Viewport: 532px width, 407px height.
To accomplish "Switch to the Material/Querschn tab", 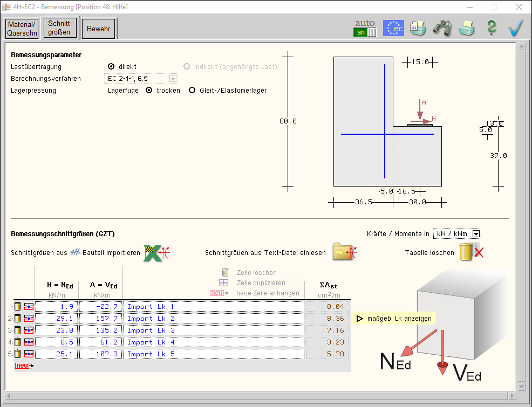I will (23, 29).
